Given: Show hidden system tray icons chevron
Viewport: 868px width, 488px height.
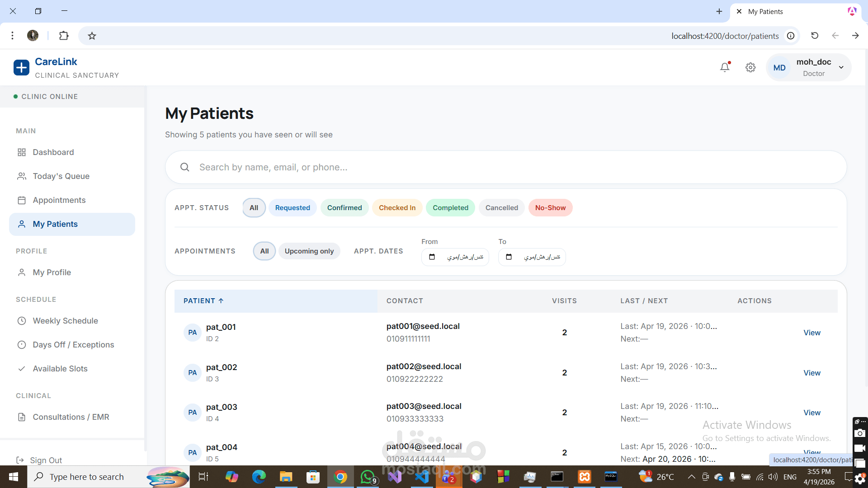Looking at the screenshot, I should coord(691,477).
